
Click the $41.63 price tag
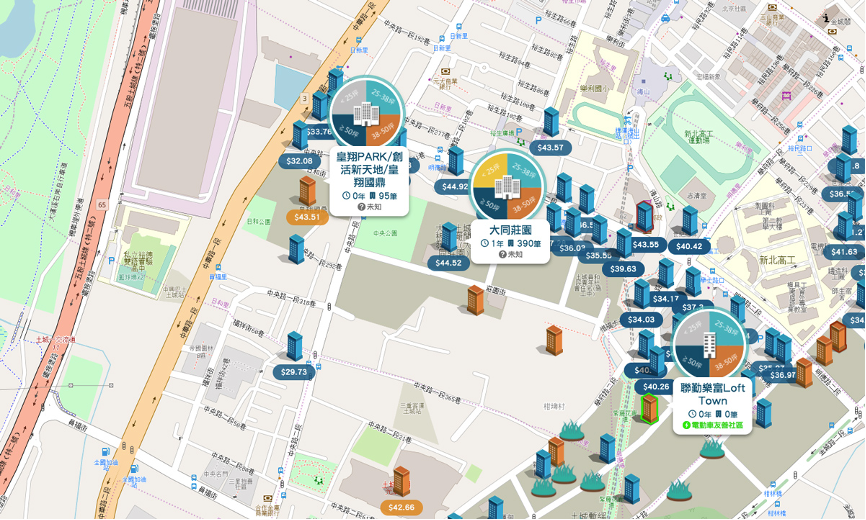844,252
